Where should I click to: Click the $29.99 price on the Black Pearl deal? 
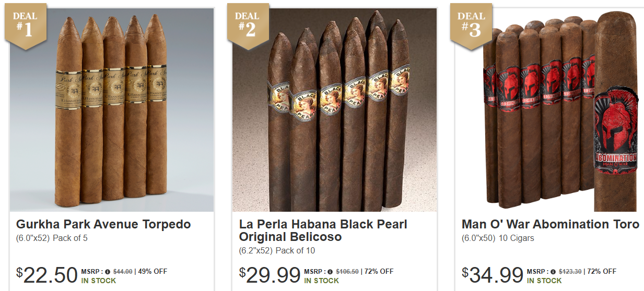(270, 275)
